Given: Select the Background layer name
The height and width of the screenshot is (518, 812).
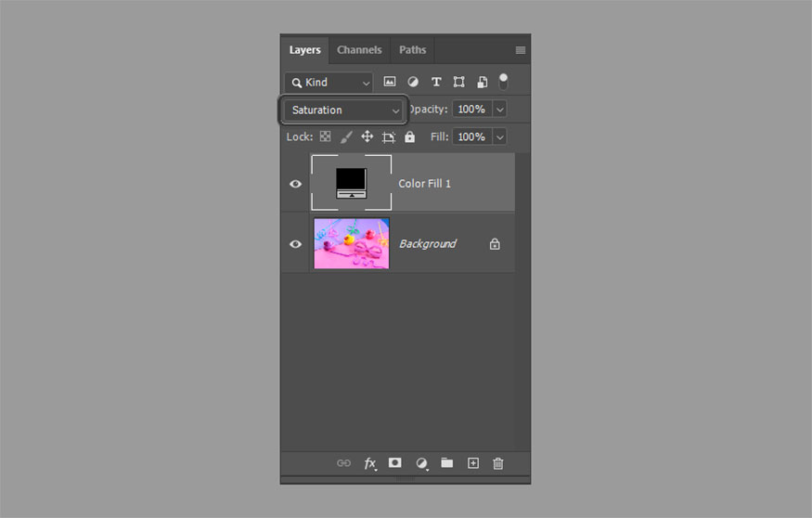Looking at the screenshot, I should pyautogui.click(x=428, y=244).
